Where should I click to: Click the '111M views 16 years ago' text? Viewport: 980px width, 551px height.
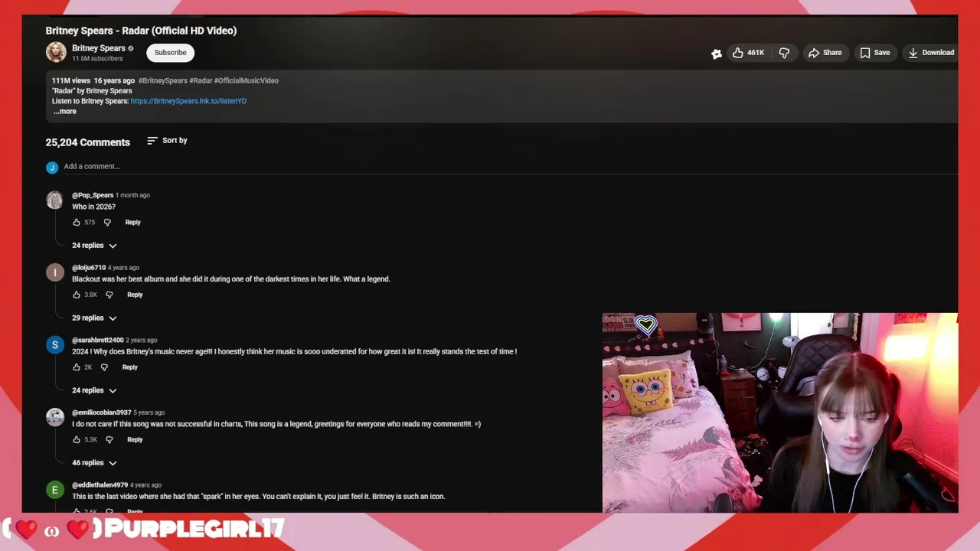[x=93, y=80]
